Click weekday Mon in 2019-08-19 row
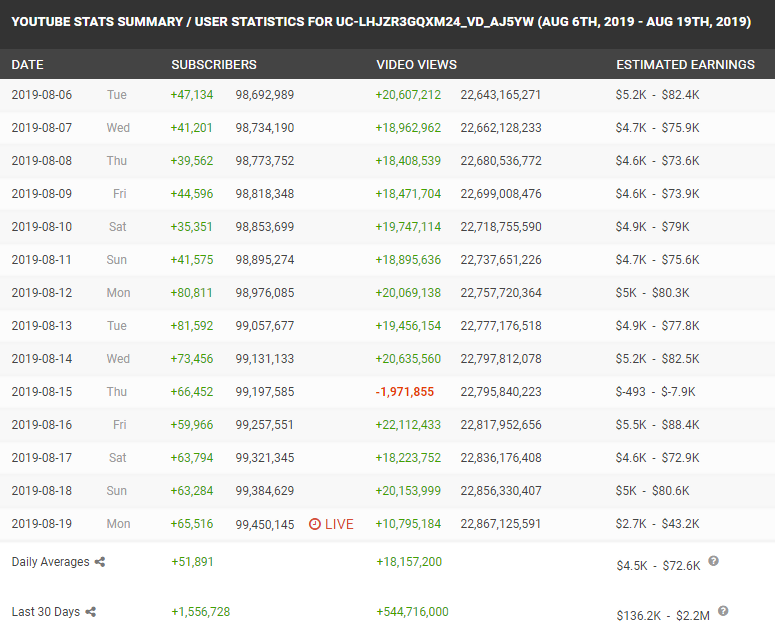This screenshot has width=775, height=638. point(119,524)
